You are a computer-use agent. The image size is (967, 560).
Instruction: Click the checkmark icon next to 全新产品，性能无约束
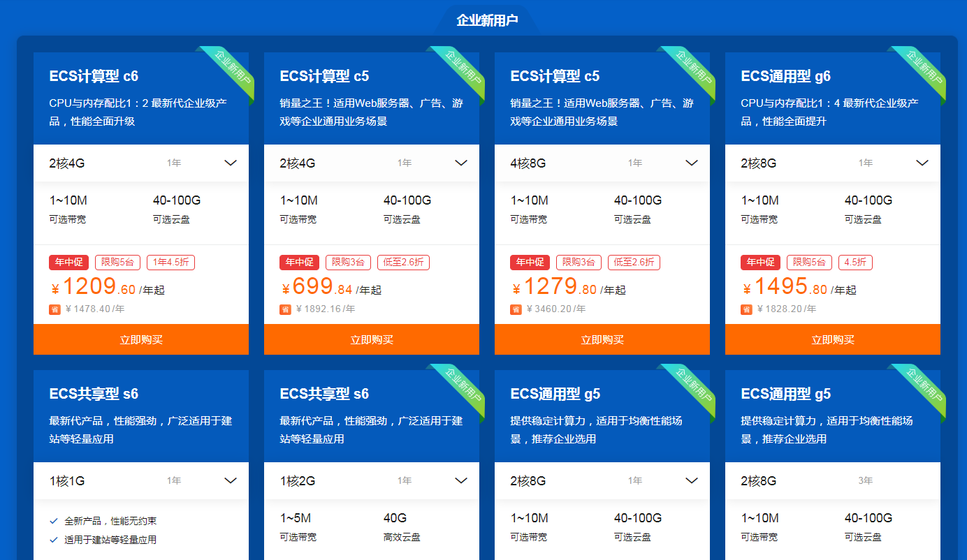[54, 521]
